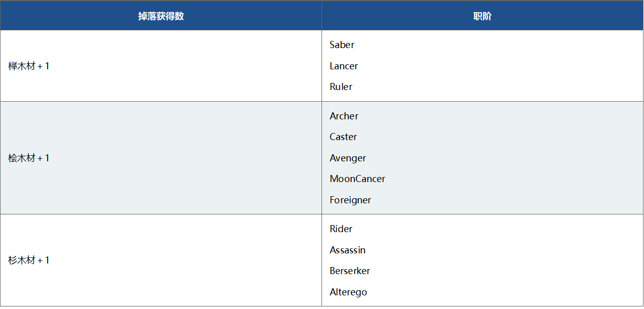Click the 掉落获得数 column header

(x=160, y=16)
